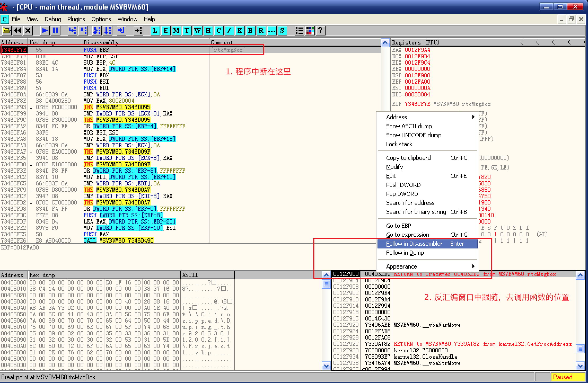Click Execute till return icon

[x=121, y=31]
